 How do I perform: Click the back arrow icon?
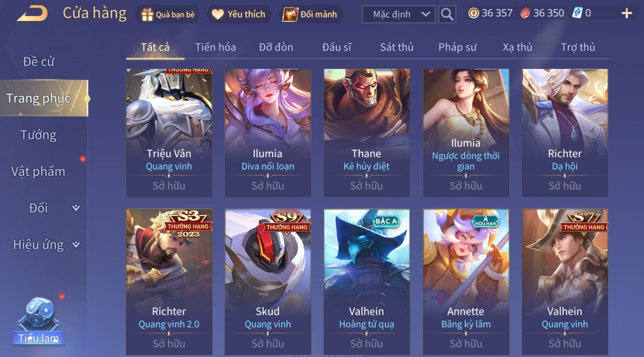point(32,14)
